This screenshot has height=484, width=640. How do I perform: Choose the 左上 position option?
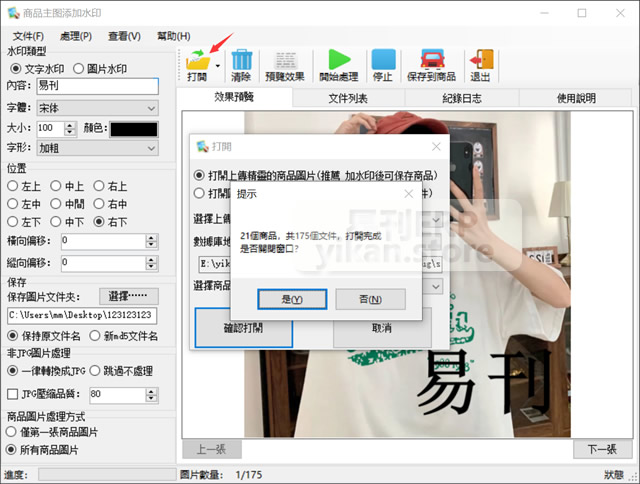(13, 185)
